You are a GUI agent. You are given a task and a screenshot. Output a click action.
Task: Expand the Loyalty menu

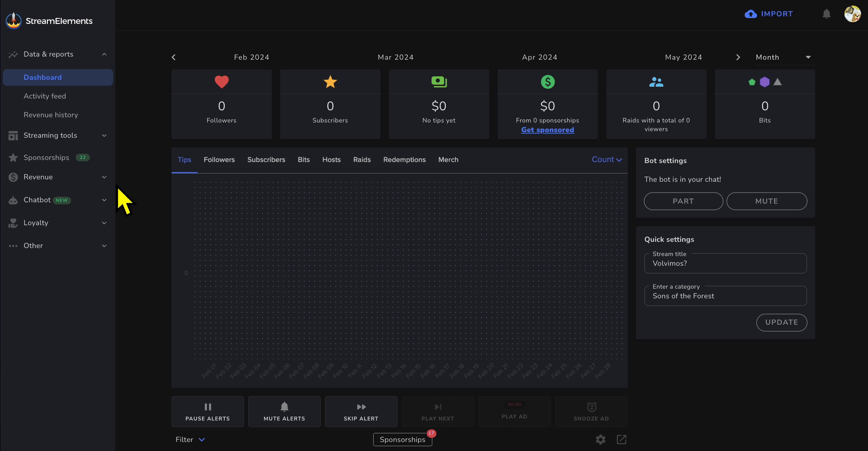tap(104, 223)
